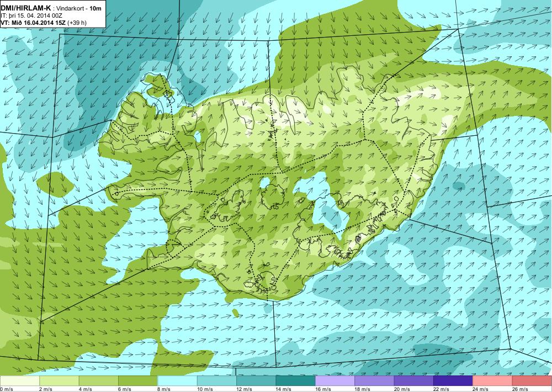
Task: Click the '4 m/s' legend label
Action: tap(85, 389)
